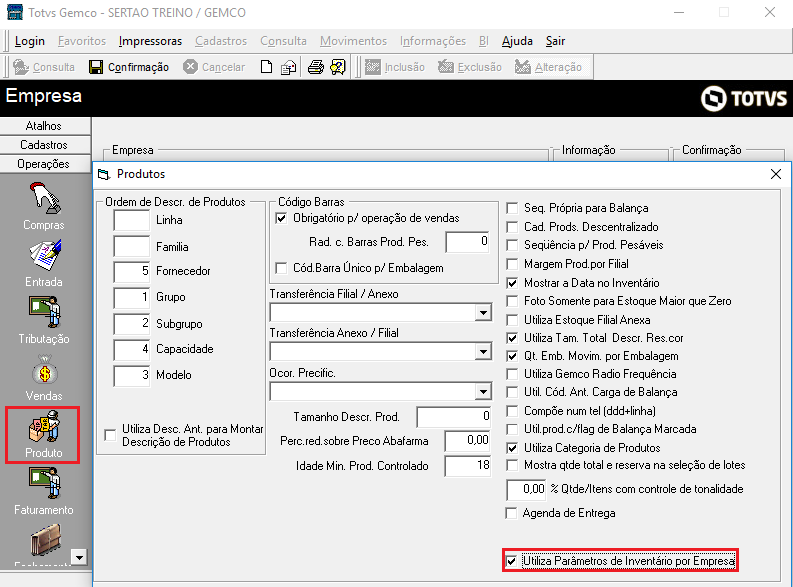Click the Inclusão toolbar button
Viewport: 793px width, 587px height.
pos(394,67)
